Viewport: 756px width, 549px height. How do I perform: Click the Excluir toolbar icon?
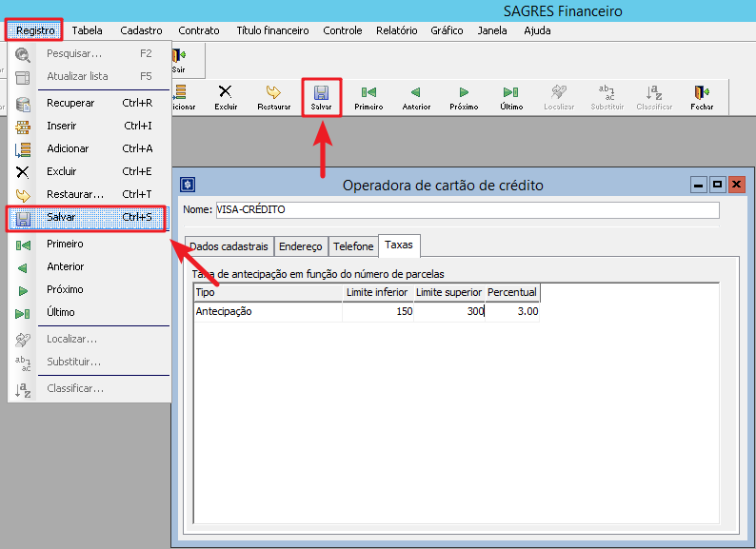click(x=226, y=97)
